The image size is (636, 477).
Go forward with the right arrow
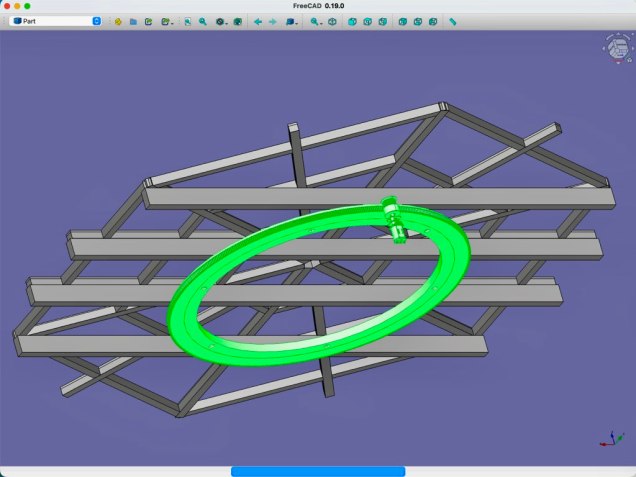[x=272, y=21]
